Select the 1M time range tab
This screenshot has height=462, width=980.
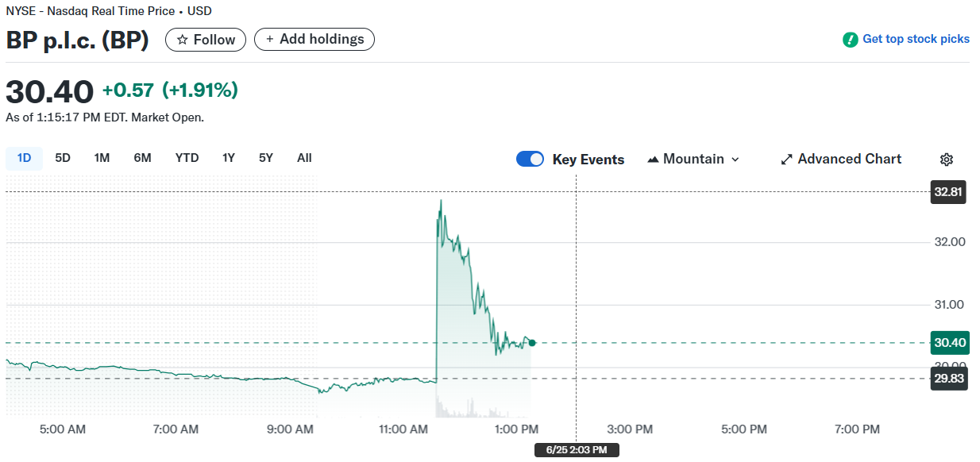pyautogui.click(x=102, y=158)
